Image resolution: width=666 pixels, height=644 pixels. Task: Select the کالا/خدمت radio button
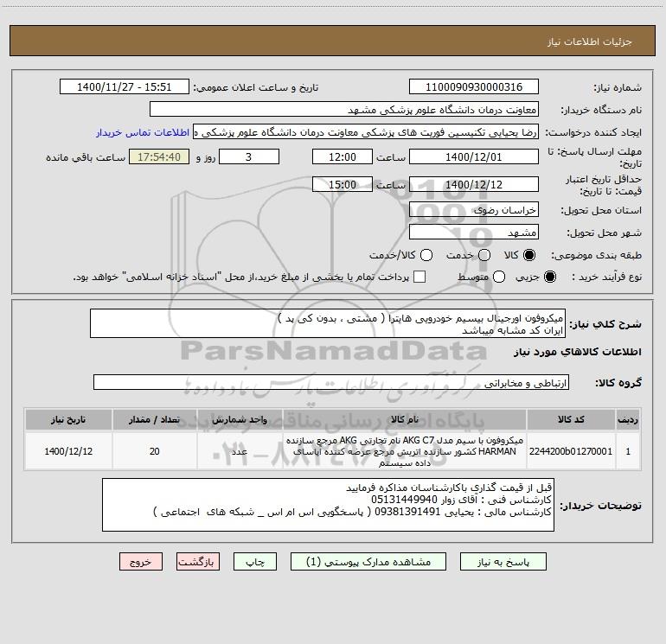[x=426, y=255]
